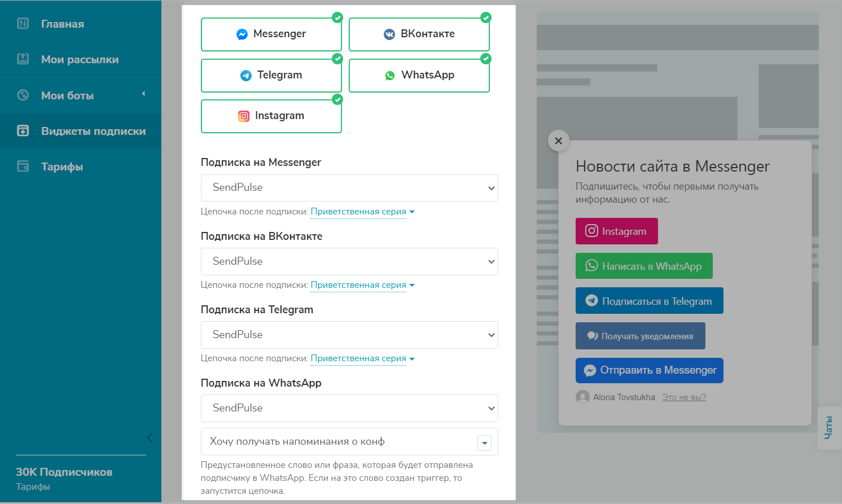The width and height of the screenshot is (842, 504).
Task: Open the Подписка на Telegram bot dropdown
Action: [x=349, y=335]
